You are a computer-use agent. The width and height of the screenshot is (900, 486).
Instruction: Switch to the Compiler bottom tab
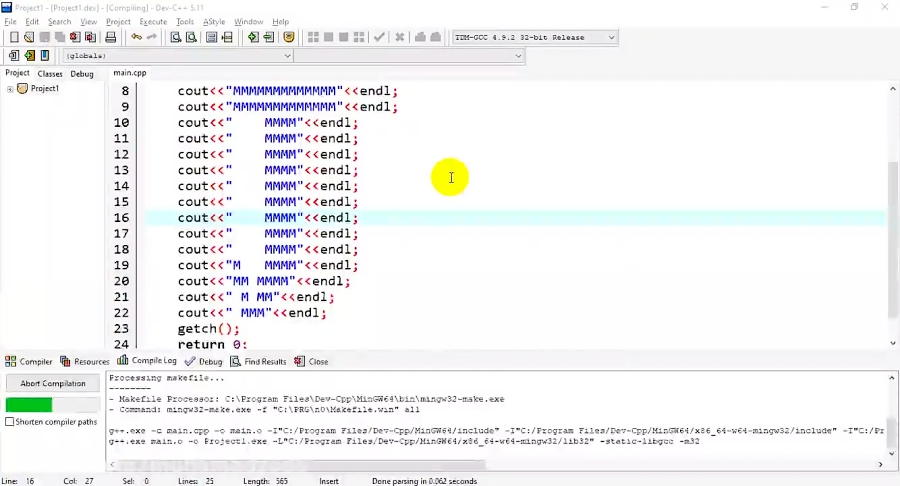[29, 361]
